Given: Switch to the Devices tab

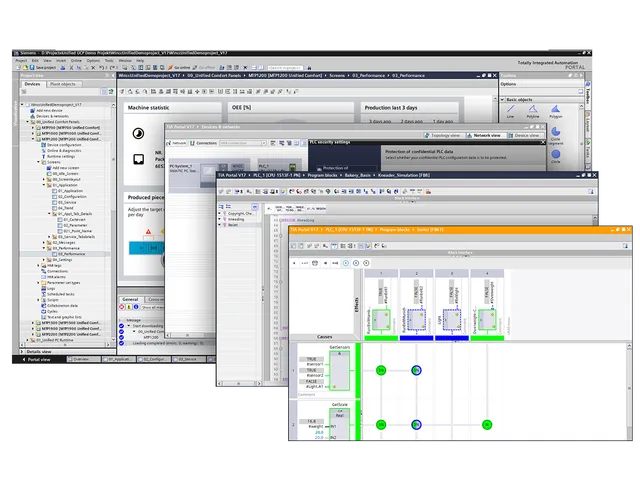Looking at the screenshot, I should 32,84.
